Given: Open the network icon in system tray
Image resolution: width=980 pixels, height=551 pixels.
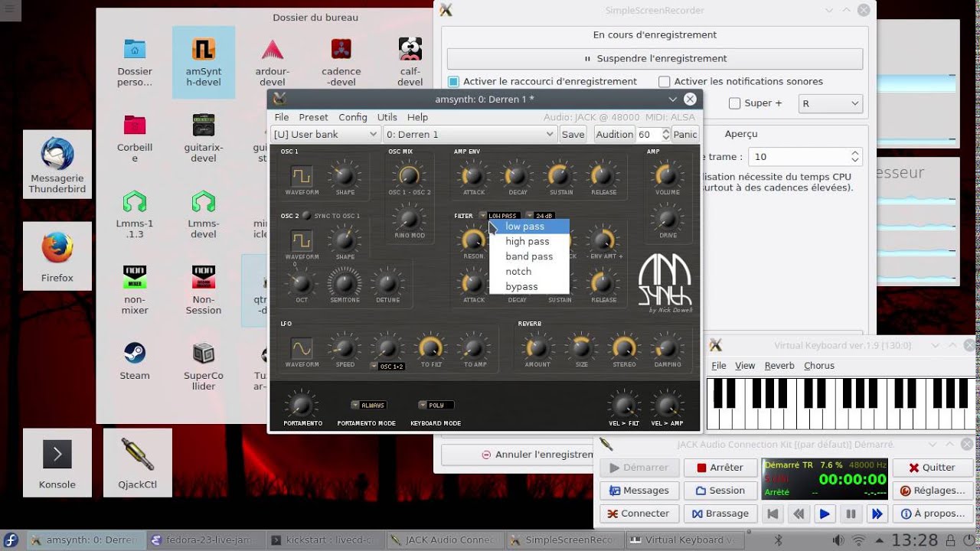Looking at the screenshot, I should [x=858, y=540].
